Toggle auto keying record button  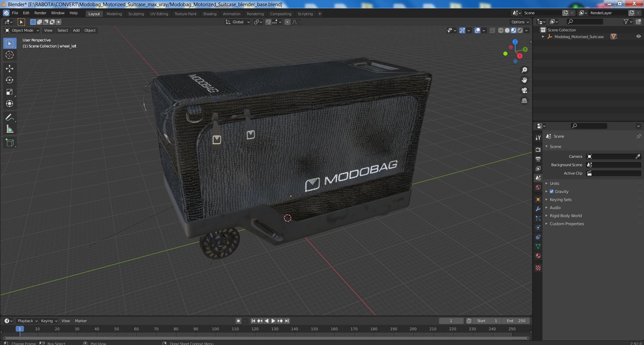[x=238, y=321]
